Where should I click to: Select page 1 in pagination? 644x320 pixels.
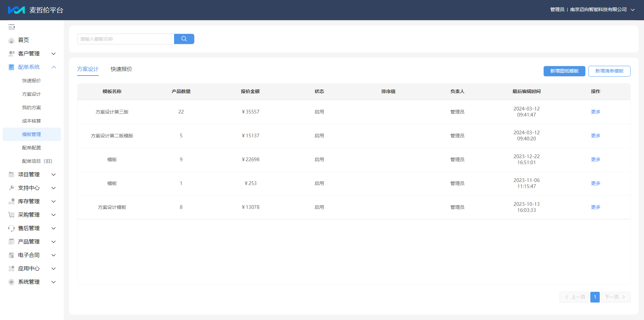[x=595, y=297]
